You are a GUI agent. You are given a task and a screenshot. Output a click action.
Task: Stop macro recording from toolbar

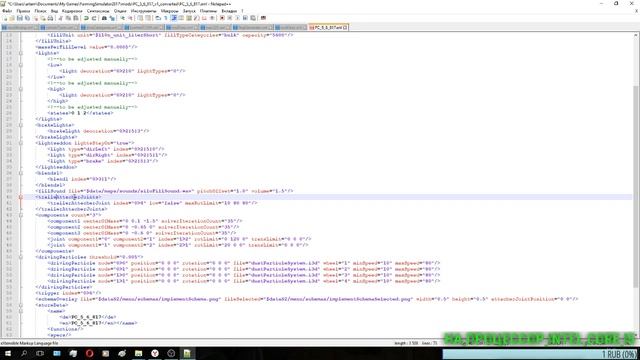(229, 18)
